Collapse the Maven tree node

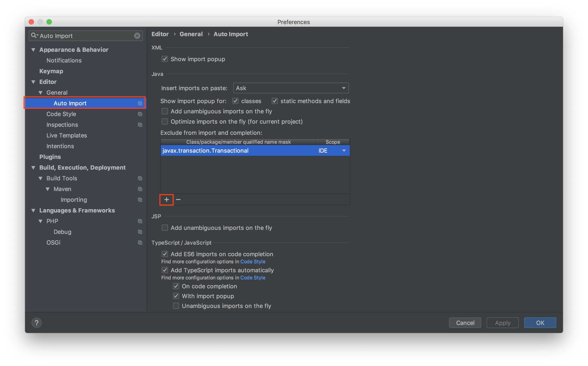[x=48, y=189]
